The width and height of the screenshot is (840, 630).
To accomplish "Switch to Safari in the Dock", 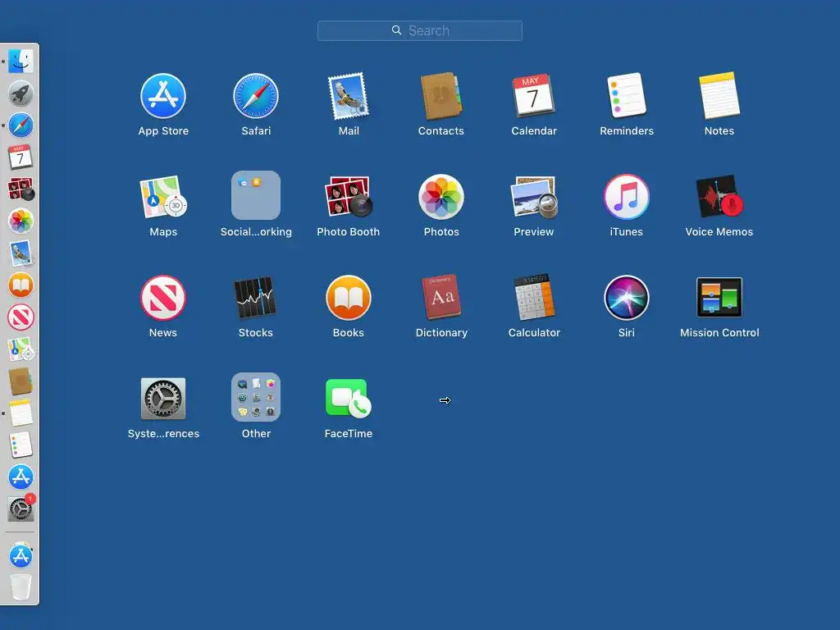I will tap(21, 126).
